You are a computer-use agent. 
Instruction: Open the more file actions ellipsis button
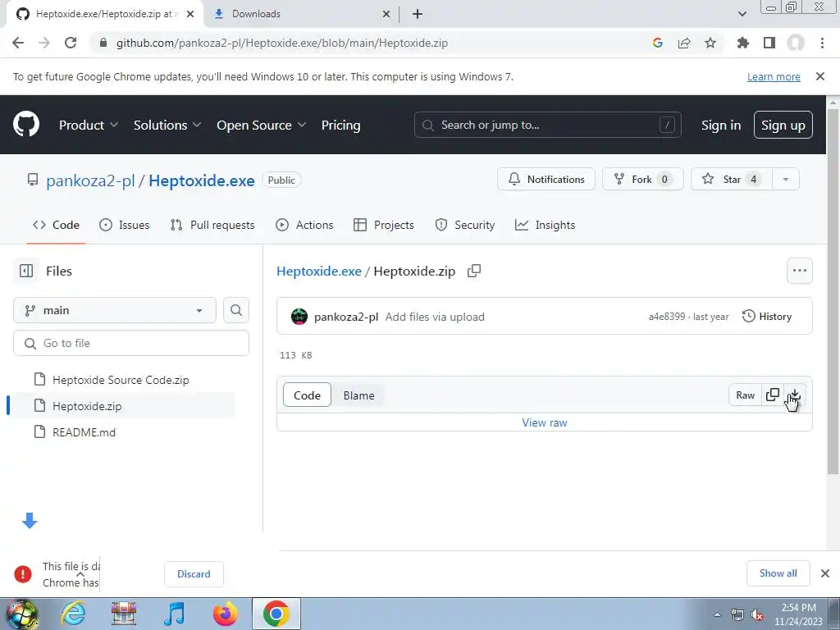pos(799,271)
